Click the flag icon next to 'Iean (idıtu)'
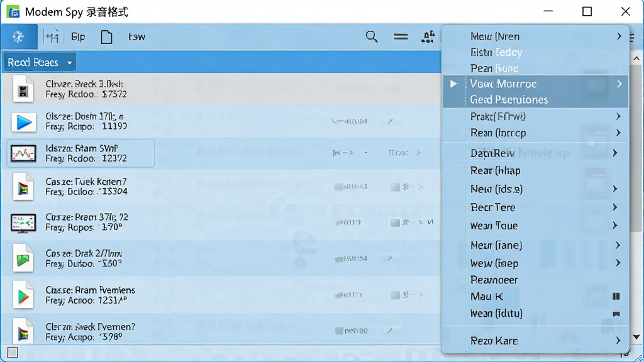Image resolution: width=644 pixels, height=362 pixels. click(616, 314)
